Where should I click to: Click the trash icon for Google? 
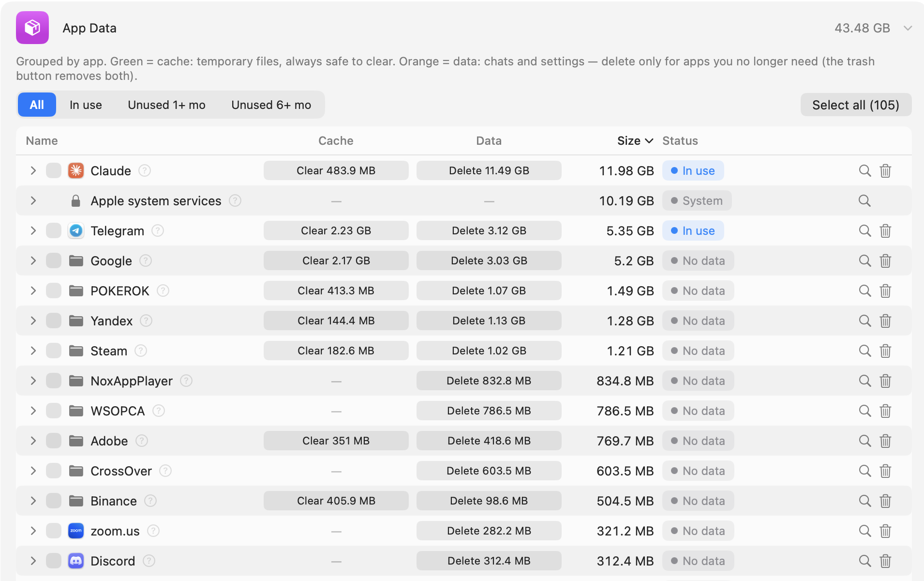coord(885,261)
